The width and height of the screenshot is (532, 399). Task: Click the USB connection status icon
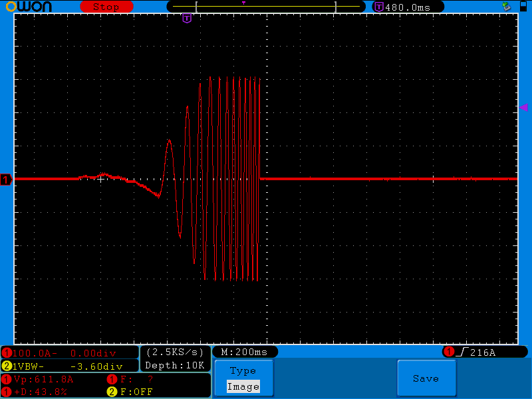[506, 7]
